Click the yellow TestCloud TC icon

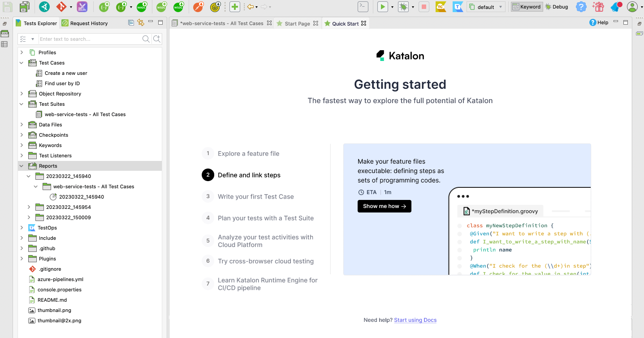[x=441, y=7]
